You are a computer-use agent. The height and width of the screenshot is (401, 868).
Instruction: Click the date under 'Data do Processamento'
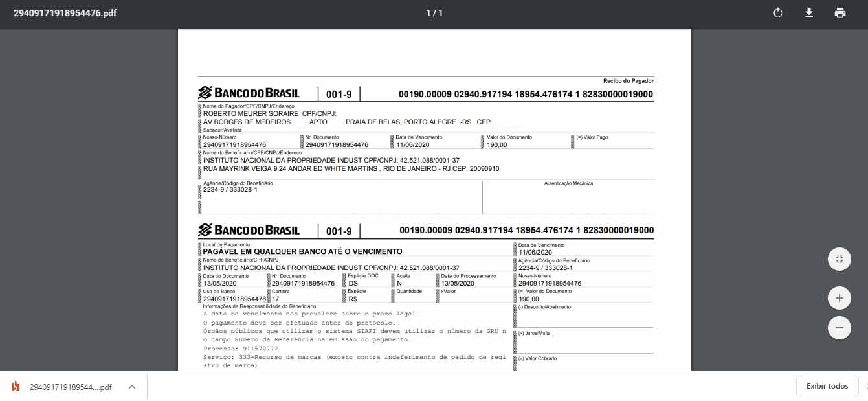[x=458, y=283]
